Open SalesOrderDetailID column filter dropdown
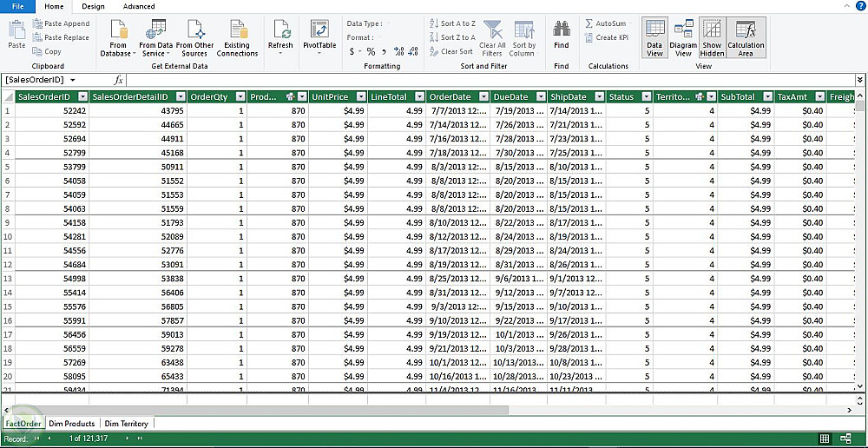The width and height of the screenshot is (868, 448). pyautogui.click(x=181, y=97)
